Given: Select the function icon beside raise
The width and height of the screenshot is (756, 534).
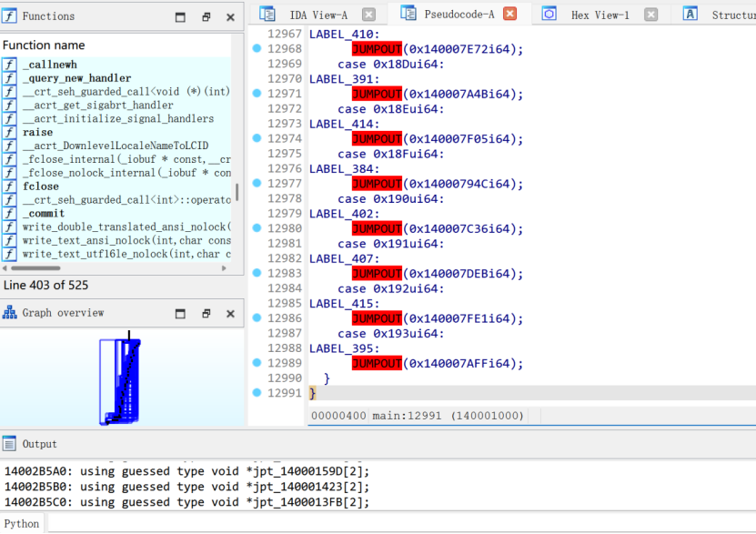Looking at the screenshot, I should (x=9, y=132).
